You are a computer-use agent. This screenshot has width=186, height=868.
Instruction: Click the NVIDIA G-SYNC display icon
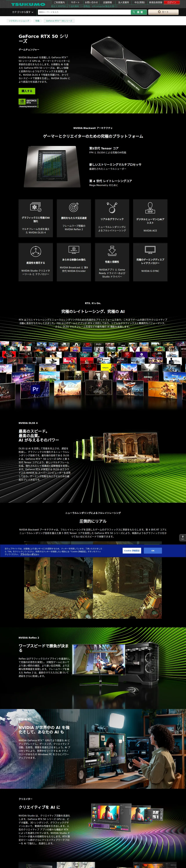click(x=150, y=250)
